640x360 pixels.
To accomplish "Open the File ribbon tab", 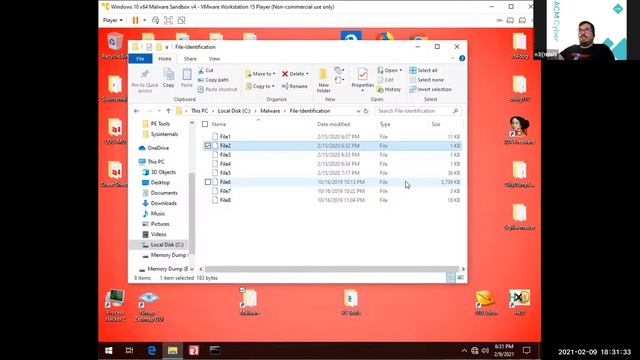I will [140, 59].
